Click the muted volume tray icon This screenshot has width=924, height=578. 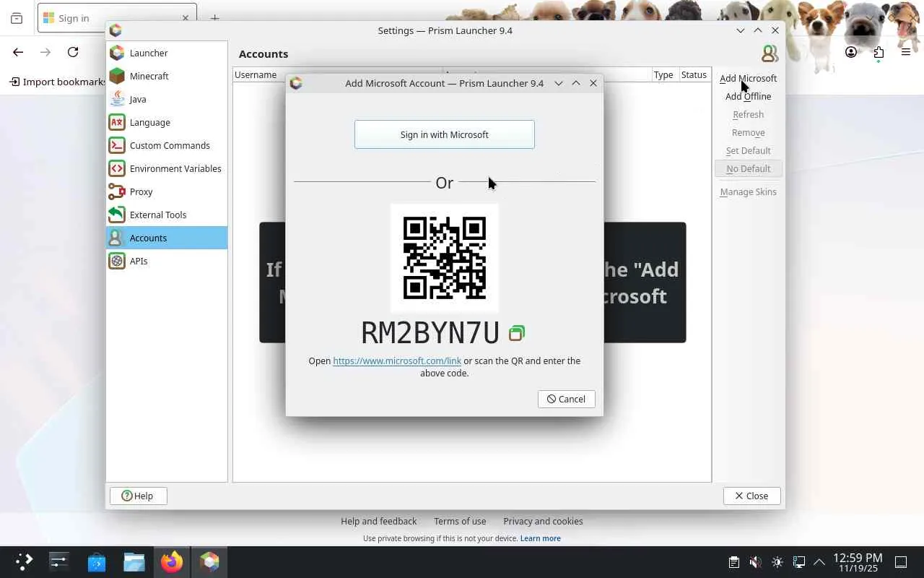click(755, 562)
